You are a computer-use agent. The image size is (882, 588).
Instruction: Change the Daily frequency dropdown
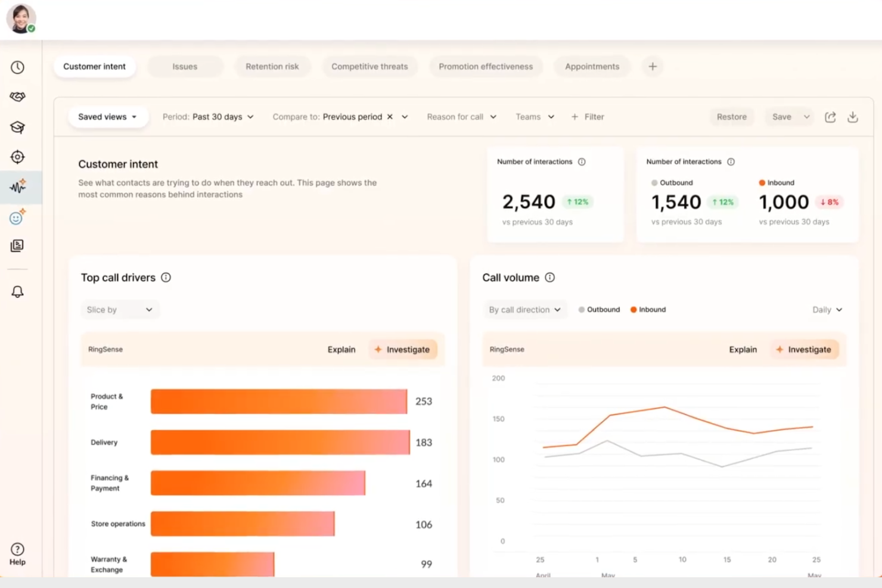pos(826,309)
